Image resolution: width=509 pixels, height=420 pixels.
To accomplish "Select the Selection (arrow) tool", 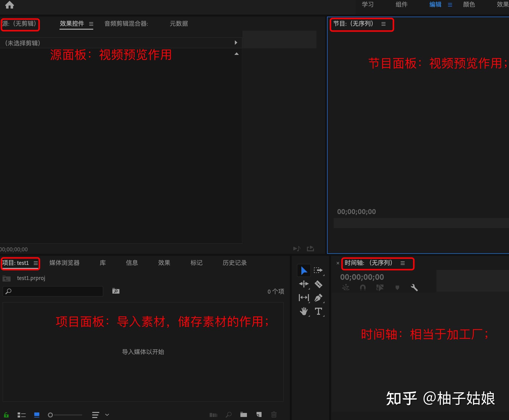I will (304, 271).
